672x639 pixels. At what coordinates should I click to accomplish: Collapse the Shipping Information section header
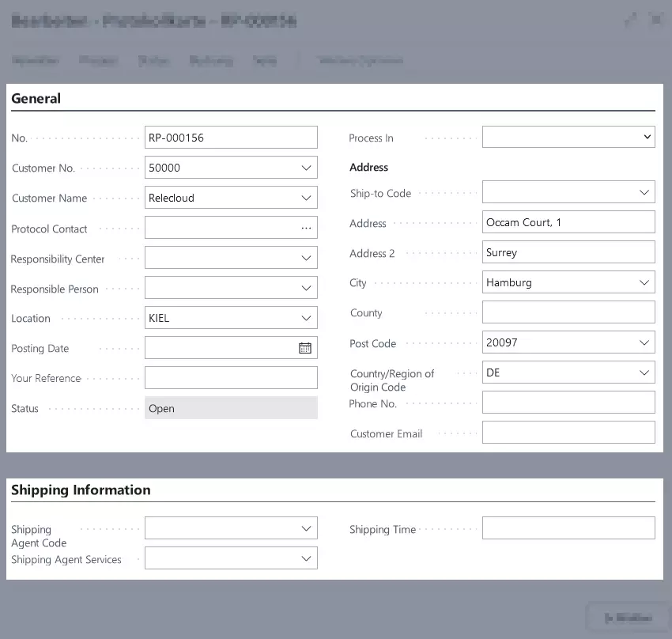tap(81, 490)
